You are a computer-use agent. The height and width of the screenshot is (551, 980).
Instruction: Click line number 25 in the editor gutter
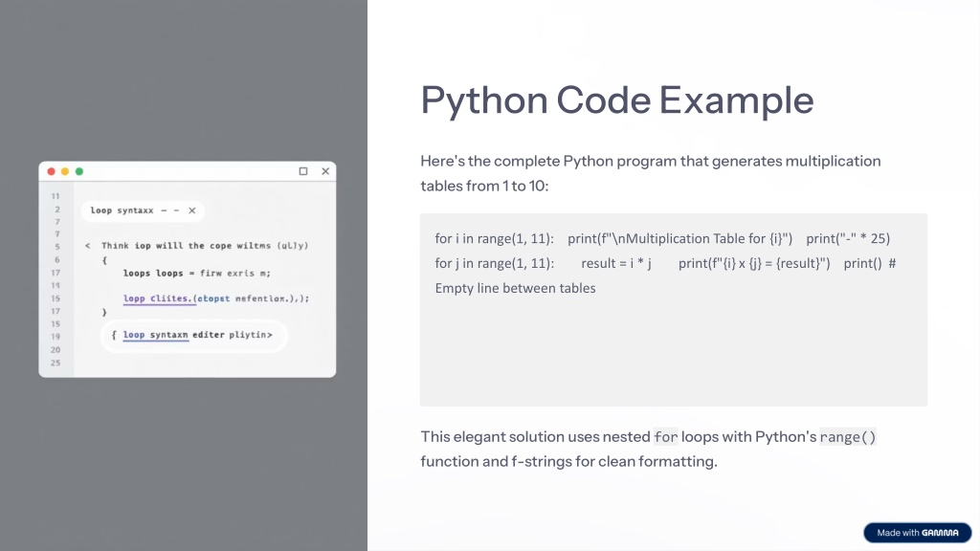(x=56, y=364)
